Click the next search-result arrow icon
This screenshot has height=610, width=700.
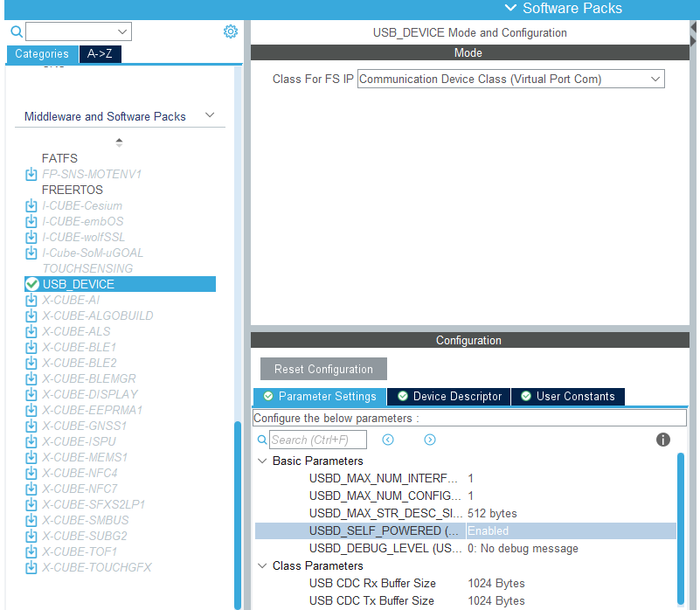(x=427, y=440)
